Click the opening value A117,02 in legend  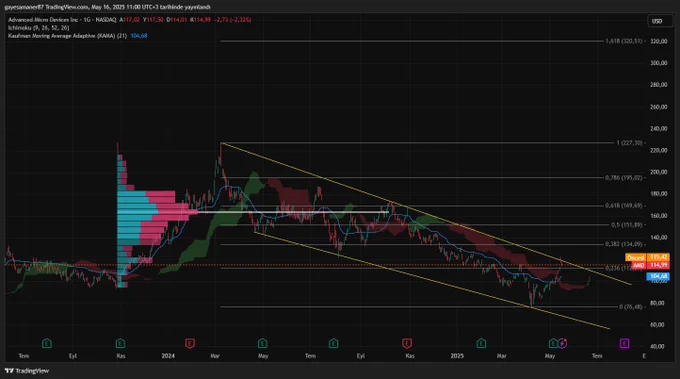point(130,20)
